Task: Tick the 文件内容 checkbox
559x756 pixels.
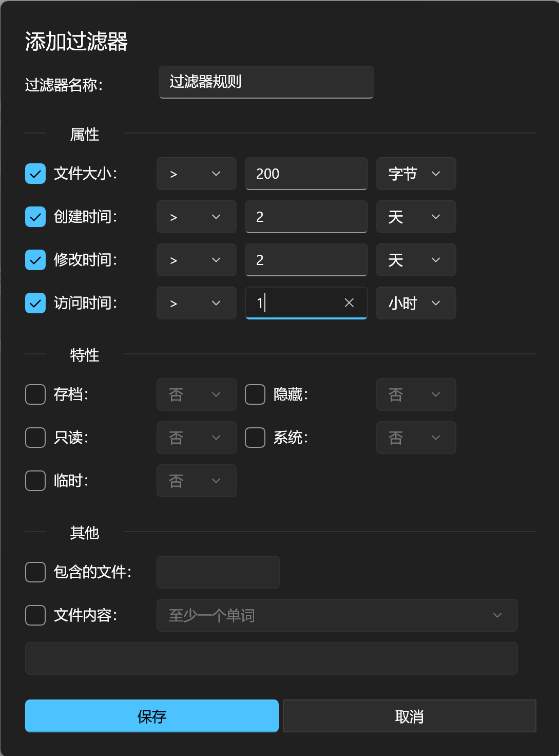Action: pyautogui.click(x=35, y=615)
